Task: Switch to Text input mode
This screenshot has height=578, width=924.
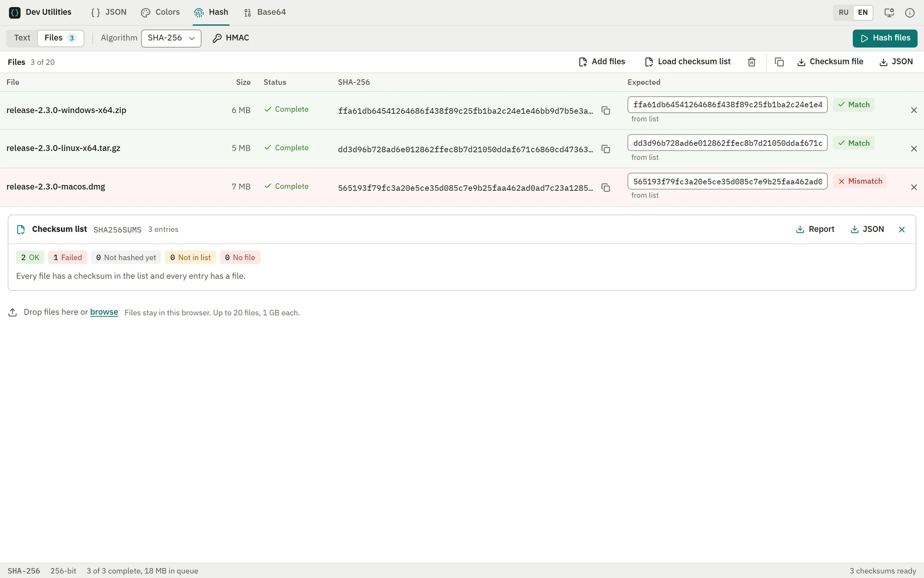Action: tap(22, 38)
